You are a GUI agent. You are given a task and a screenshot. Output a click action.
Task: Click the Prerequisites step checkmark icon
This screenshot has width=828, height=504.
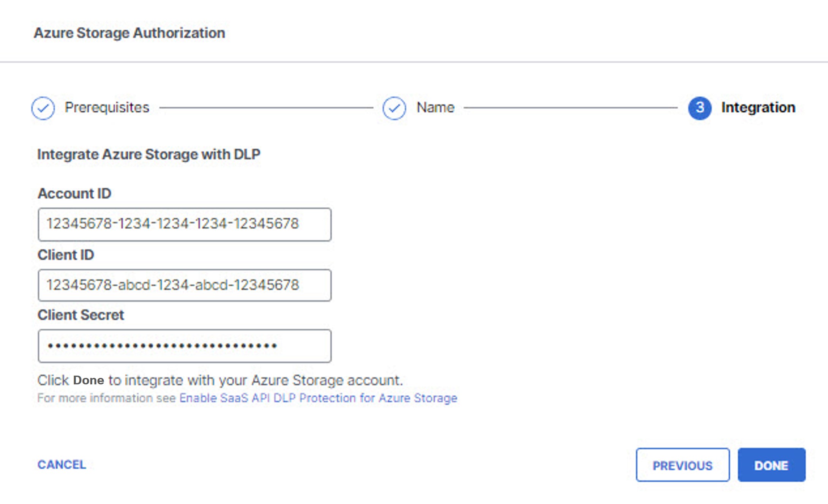click(43, 108)
